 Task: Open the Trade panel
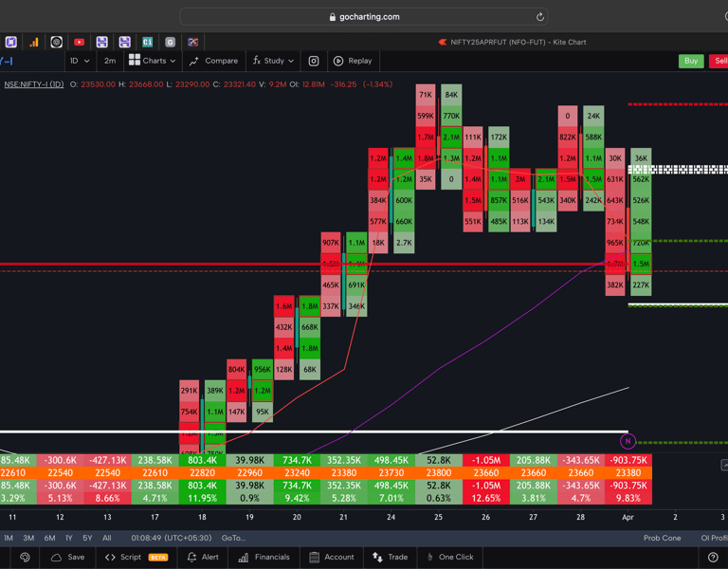coord(390,557)
